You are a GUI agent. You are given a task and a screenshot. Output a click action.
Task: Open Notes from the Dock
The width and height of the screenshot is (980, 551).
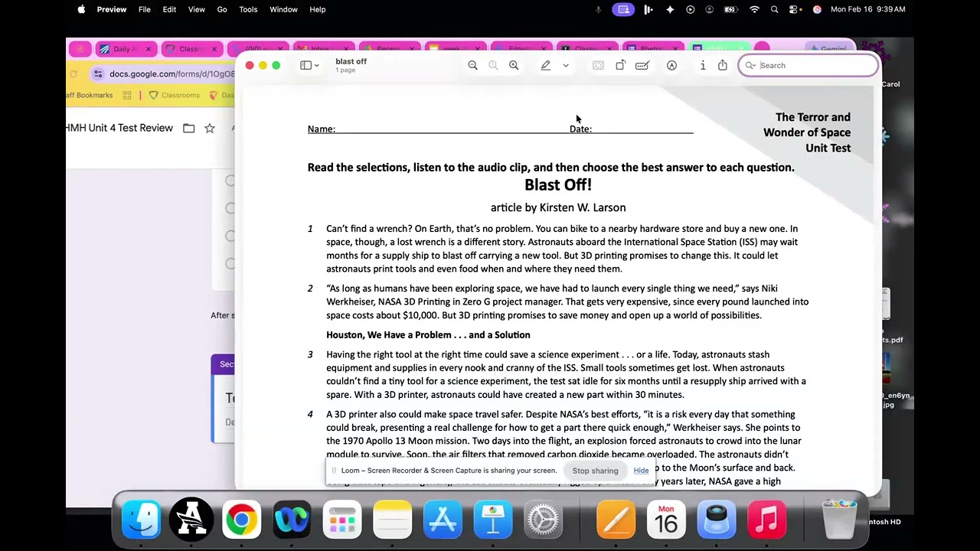coord(392,520)
